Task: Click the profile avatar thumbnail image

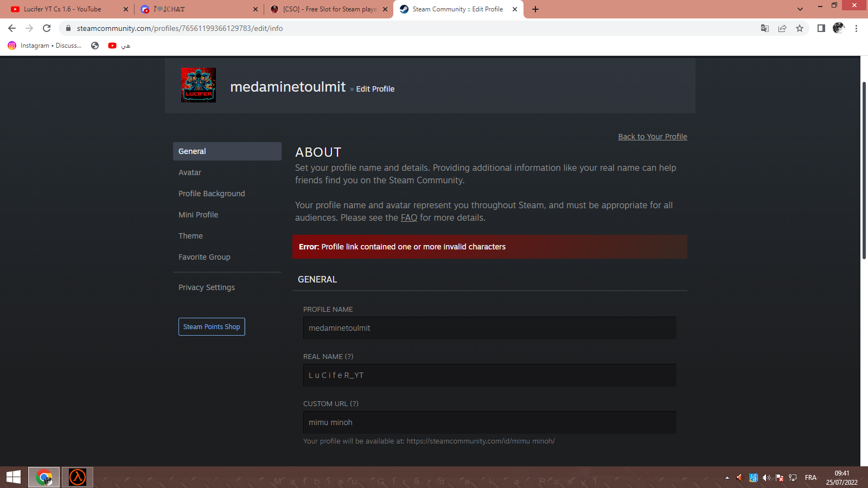Action: (199, 85)
